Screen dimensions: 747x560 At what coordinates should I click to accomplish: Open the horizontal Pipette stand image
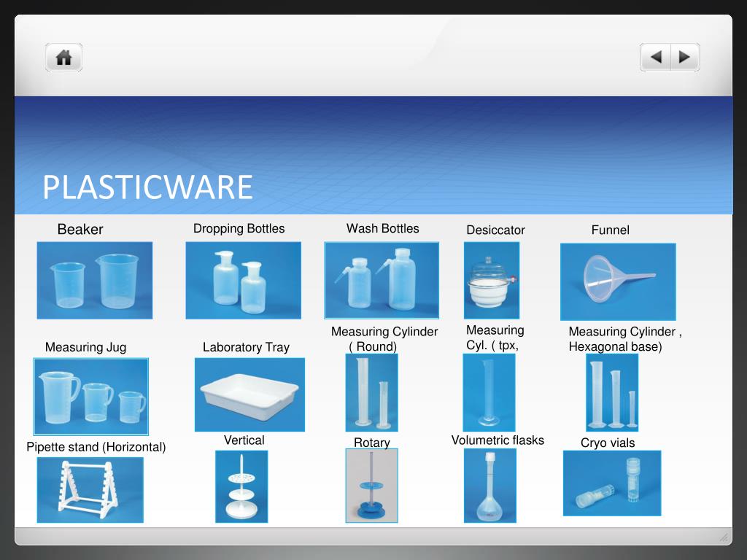point(90,490)
